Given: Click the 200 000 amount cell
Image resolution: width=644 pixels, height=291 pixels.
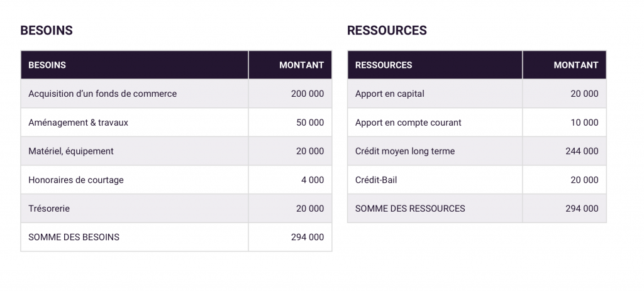Looking at the screenshot, I should pyautogui.click(x=290, y=94).
